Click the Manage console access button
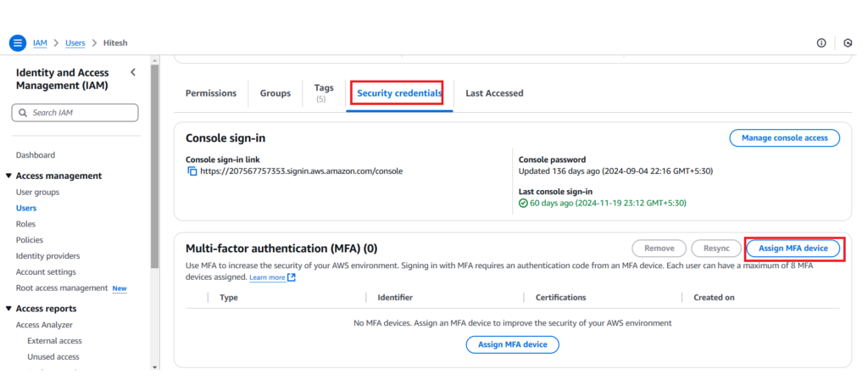This screenshot has height=386, width=868. (784, 137)
